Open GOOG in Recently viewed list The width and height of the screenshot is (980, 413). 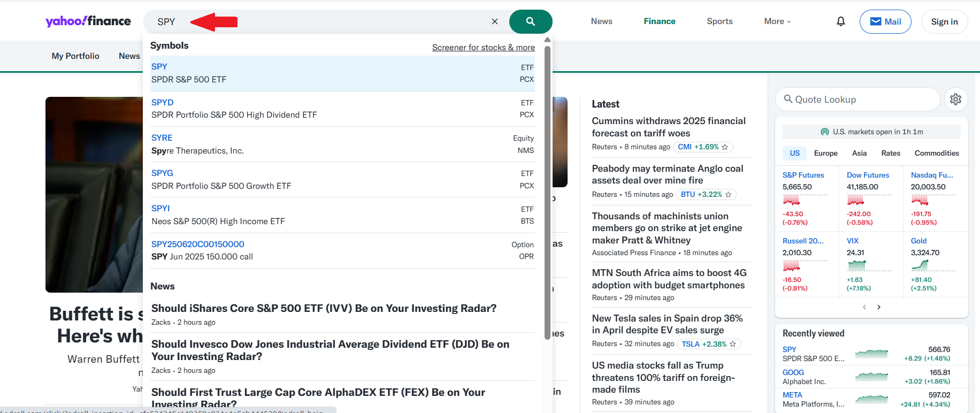pyautogui.click(x=793, y=372)
